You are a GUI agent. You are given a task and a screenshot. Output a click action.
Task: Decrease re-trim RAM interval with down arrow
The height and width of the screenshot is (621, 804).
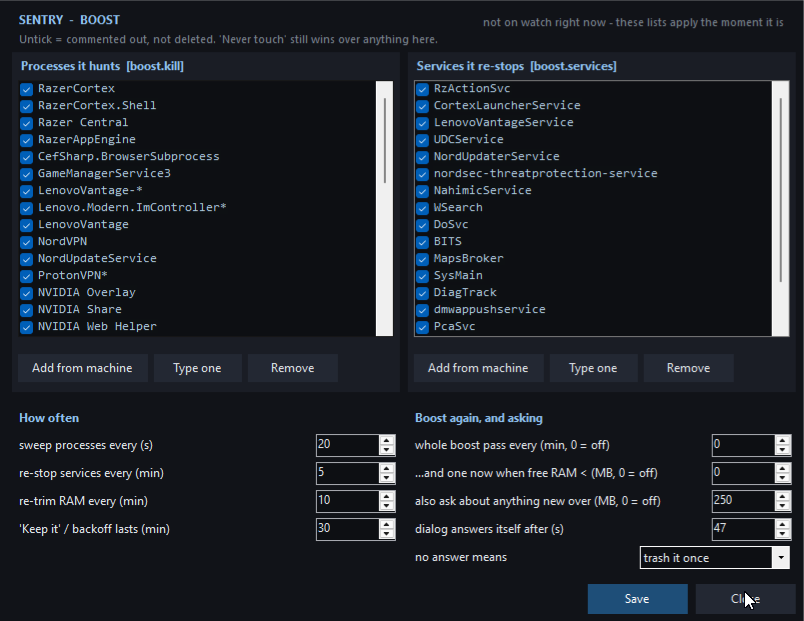387,506
